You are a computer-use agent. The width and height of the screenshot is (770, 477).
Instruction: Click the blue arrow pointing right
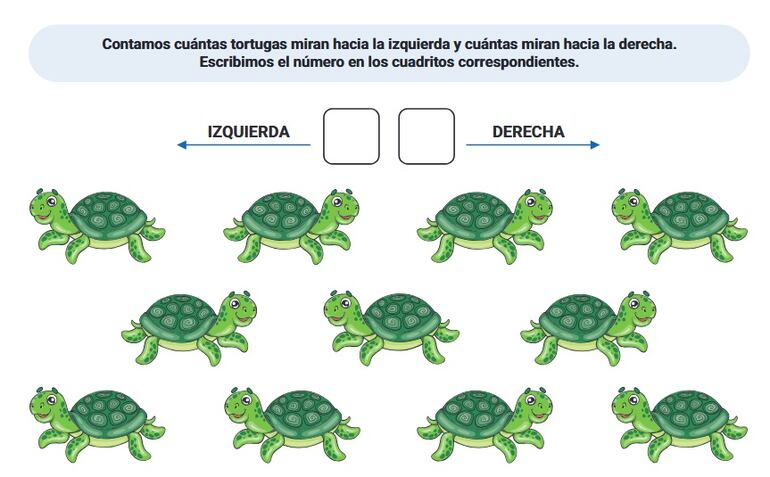point(533,144)
